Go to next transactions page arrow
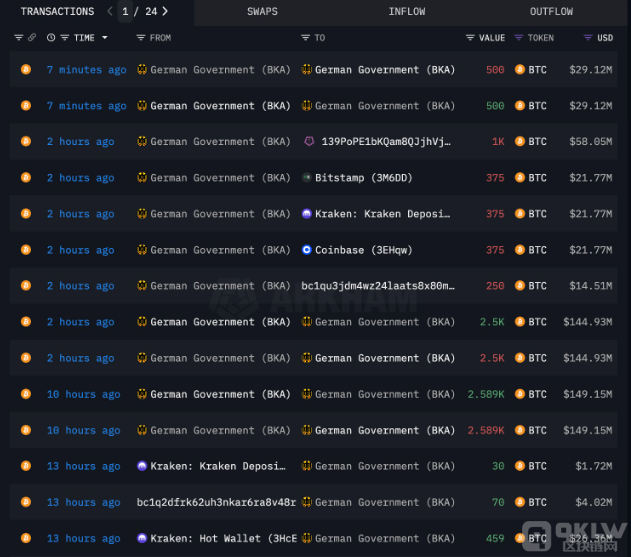 [x=165, y=11]
